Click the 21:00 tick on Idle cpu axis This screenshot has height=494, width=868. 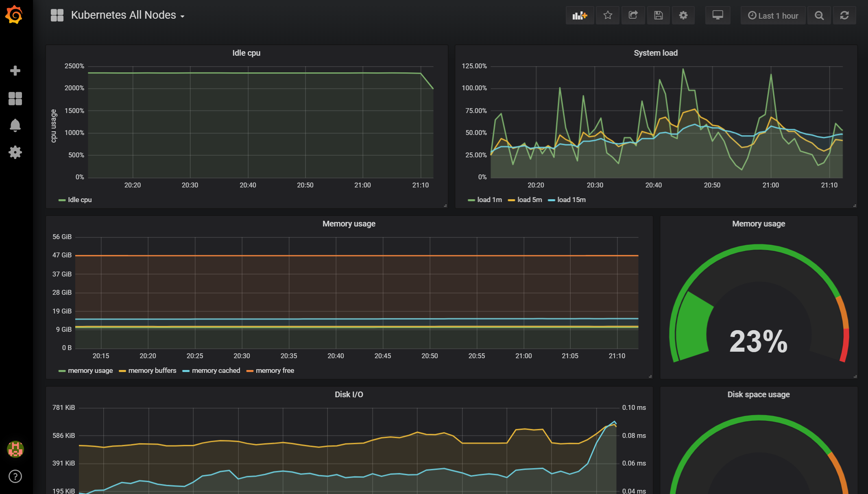coord(362,185)
